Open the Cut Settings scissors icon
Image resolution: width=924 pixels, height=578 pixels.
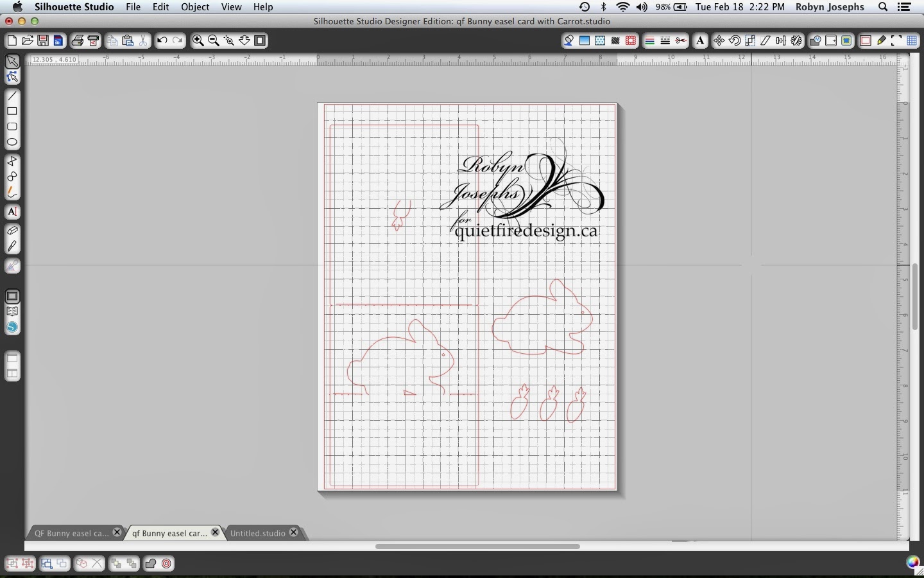[681, 40]
